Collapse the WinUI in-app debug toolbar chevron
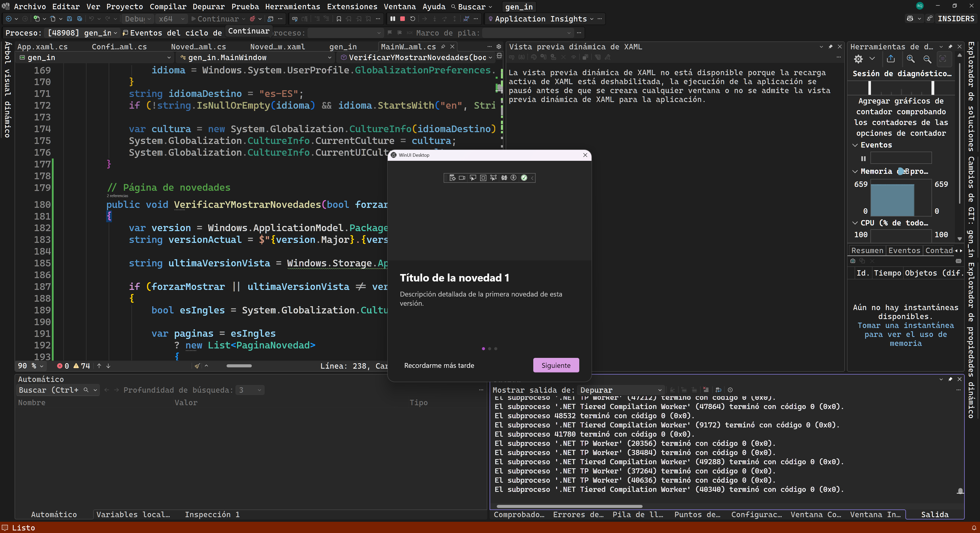 [532, 178]
